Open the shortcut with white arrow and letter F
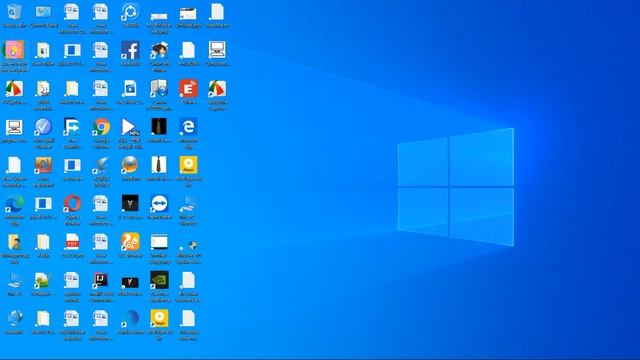640x360 pixels. pyautogui.click(x=72, y=127)
